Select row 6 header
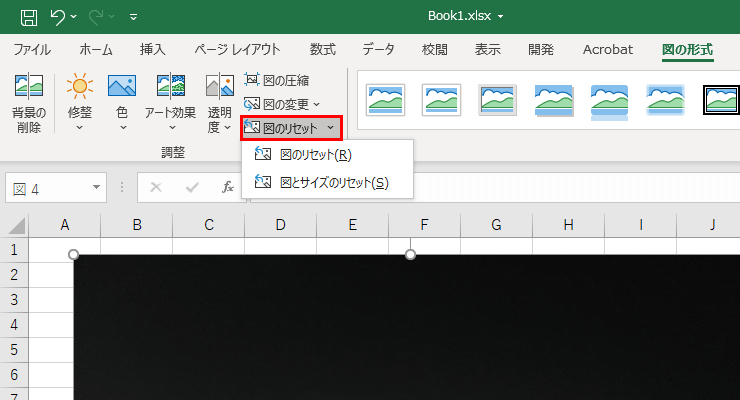This screenshot has height=400, width=740. 14,375
